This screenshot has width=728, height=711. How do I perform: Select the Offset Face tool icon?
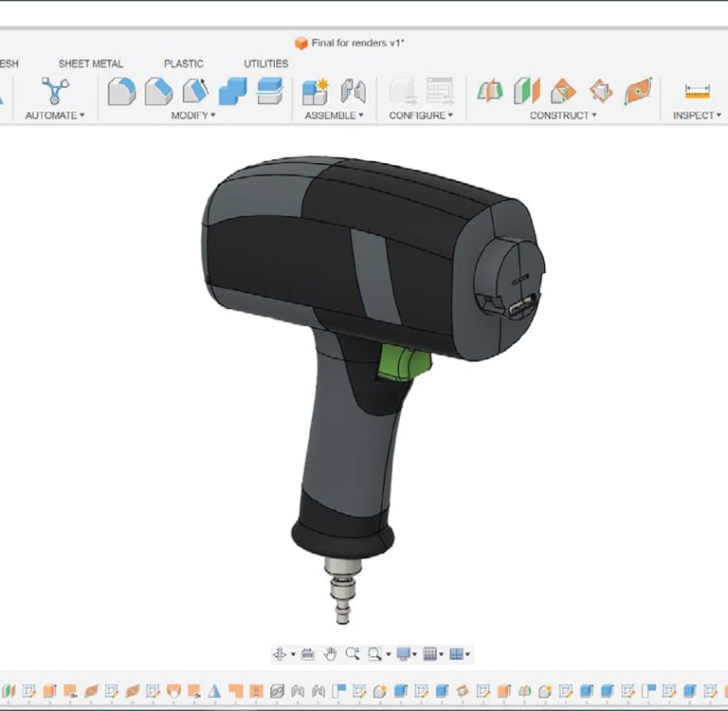point(270,91)
